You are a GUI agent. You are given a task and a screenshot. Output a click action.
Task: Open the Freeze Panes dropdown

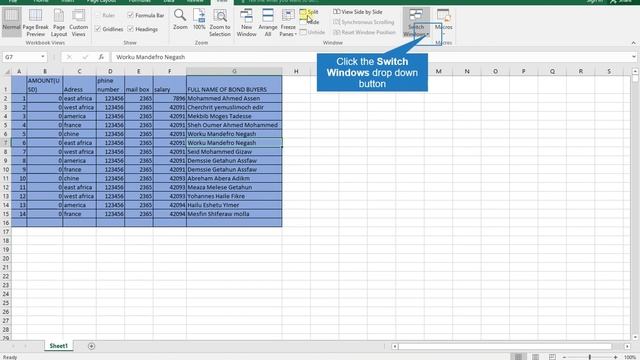(x=288, y=22)
